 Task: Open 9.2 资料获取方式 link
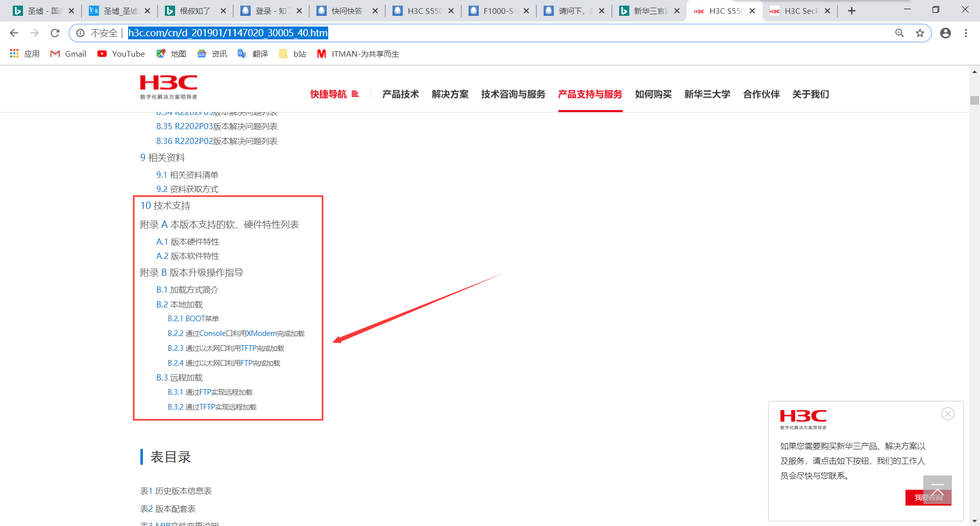tap(187, 189)
